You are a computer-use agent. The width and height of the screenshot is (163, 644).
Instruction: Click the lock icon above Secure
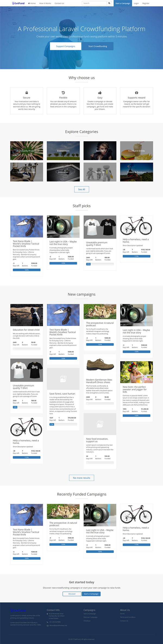coord(27,93)
